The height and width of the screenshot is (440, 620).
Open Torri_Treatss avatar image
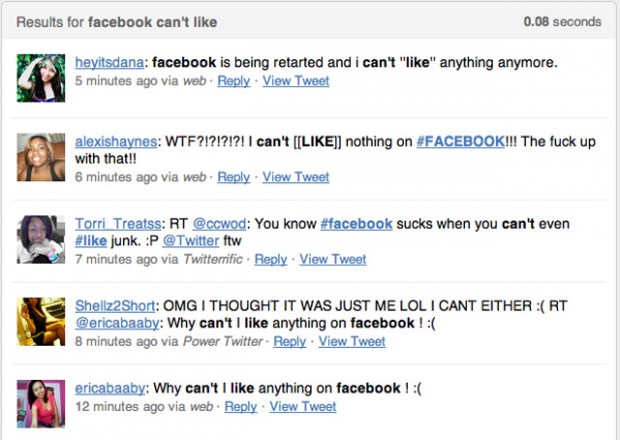41,239
